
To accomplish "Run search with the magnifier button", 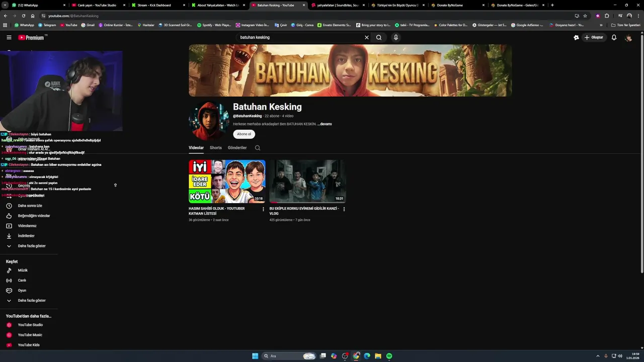I will (379, 37).
